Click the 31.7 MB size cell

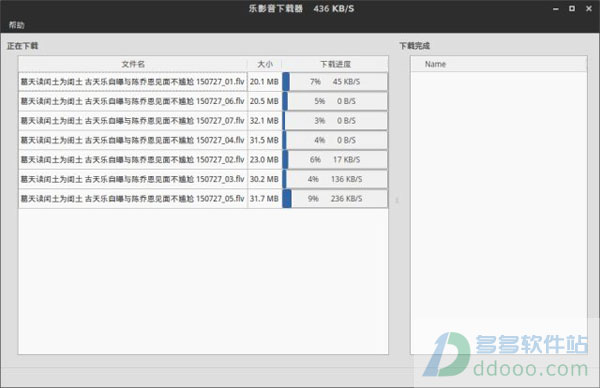pyautogui.click(x=264, y=199)
